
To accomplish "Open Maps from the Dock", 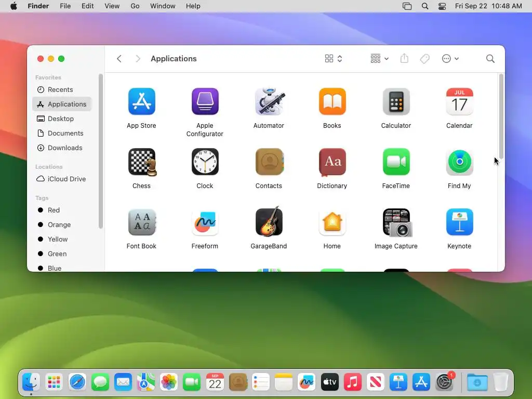I will [146, 382].
